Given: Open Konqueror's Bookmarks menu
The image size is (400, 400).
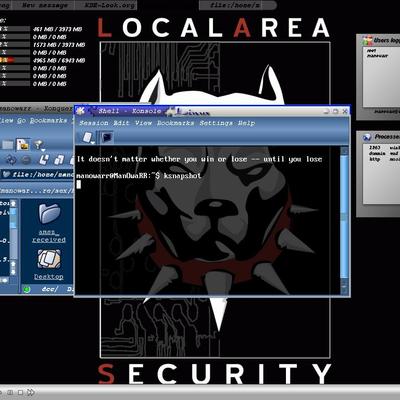Looking at the screenshot, I should click(48, 120).
